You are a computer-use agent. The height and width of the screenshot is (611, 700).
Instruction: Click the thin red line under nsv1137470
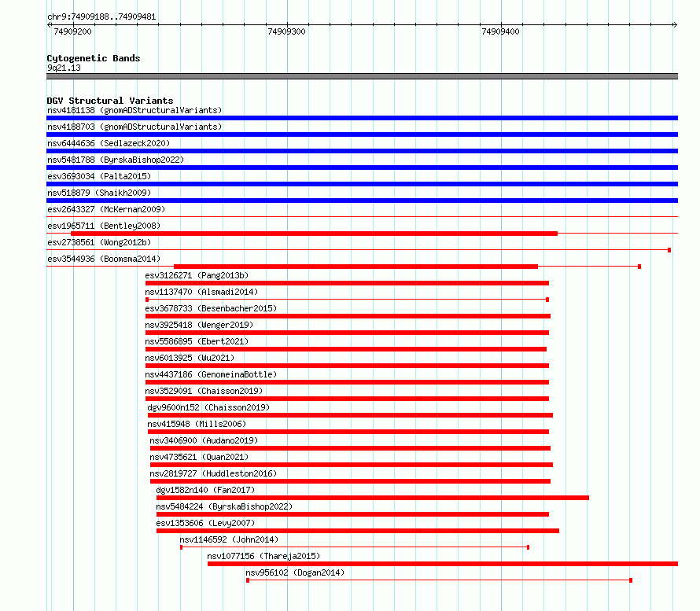click(347, 300)
